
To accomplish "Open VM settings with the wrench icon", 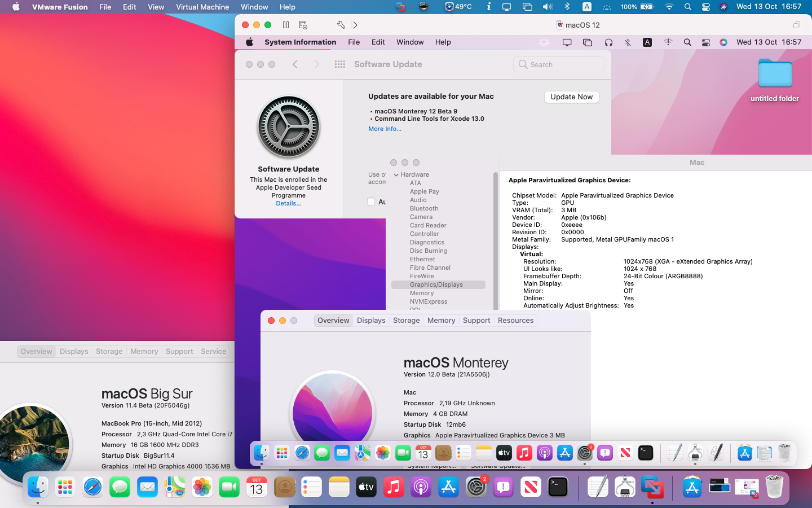I will click(x=341, y=25).
